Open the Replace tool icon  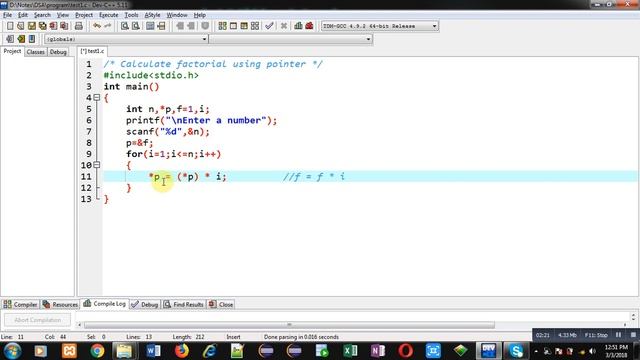click(136, 26)
